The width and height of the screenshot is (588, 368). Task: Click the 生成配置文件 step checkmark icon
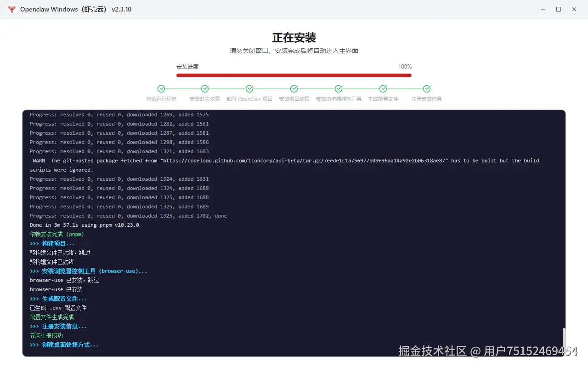383,89
